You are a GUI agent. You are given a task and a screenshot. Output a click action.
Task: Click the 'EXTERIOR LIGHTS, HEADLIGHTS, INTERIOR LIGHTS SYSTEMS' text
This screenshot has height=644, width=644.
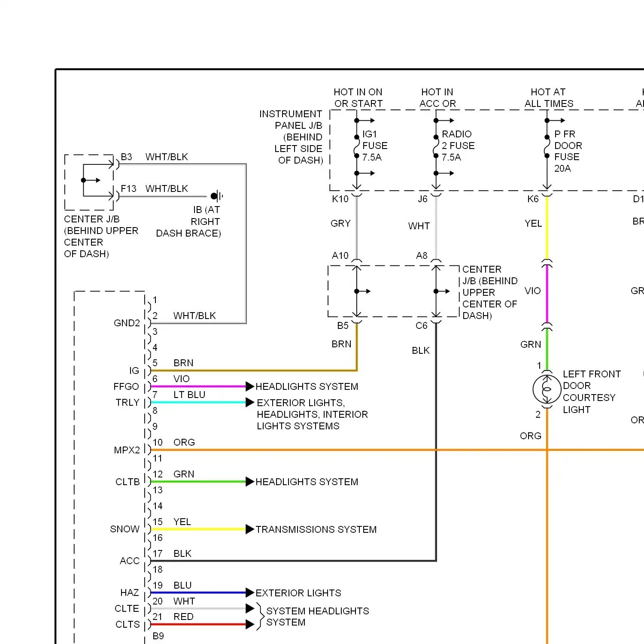[312, 414]
